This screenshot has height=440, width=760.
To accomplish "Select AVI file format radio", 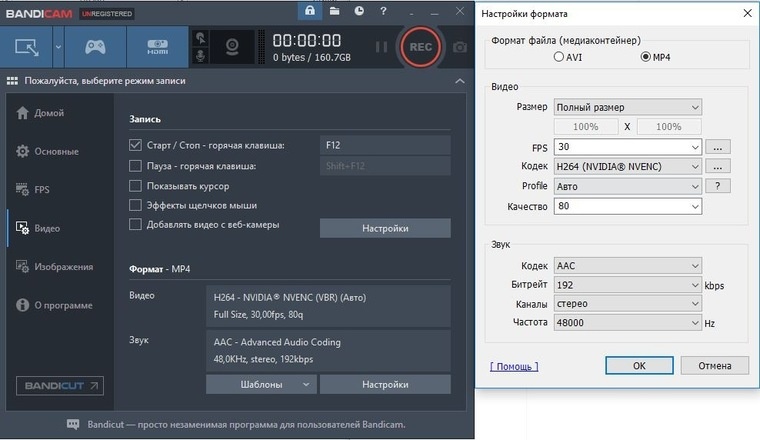I will click(559, 57).
